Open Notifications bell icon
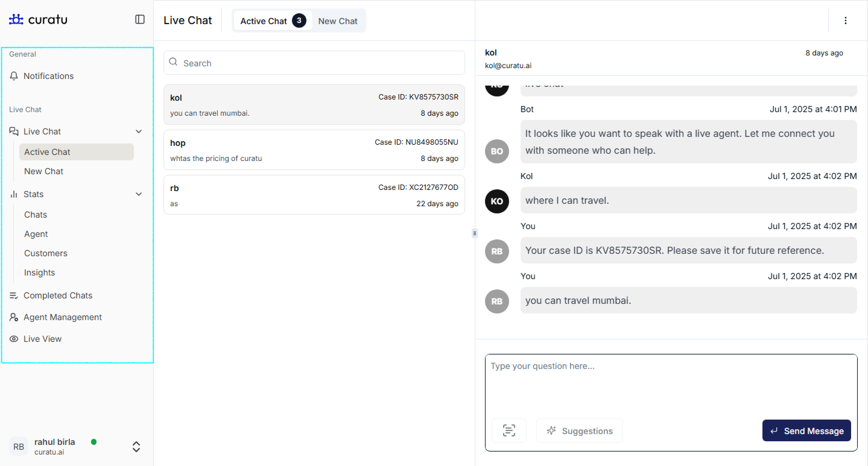Viewport: 868px width, 466px height. 14,76
